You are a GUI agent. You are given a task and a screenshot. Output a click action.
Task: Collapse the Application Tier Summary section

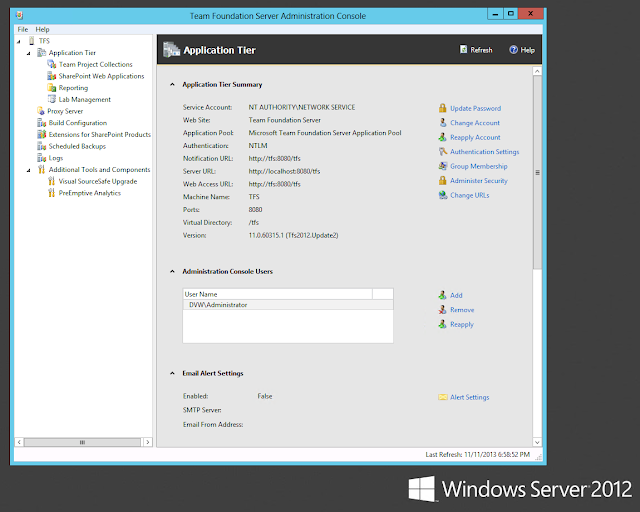pos(172,85)
